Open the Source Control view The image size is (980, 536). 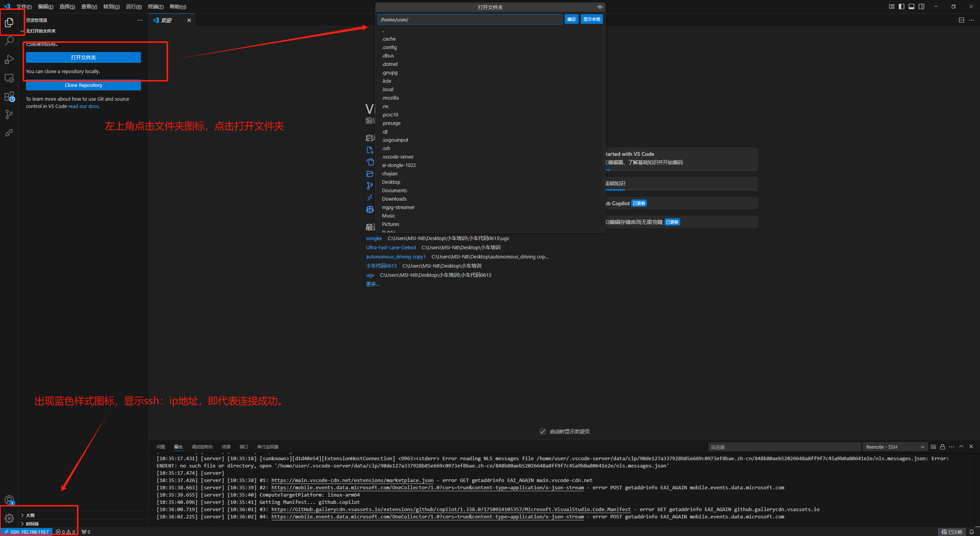pyautogui.click(x=9, y=114)
